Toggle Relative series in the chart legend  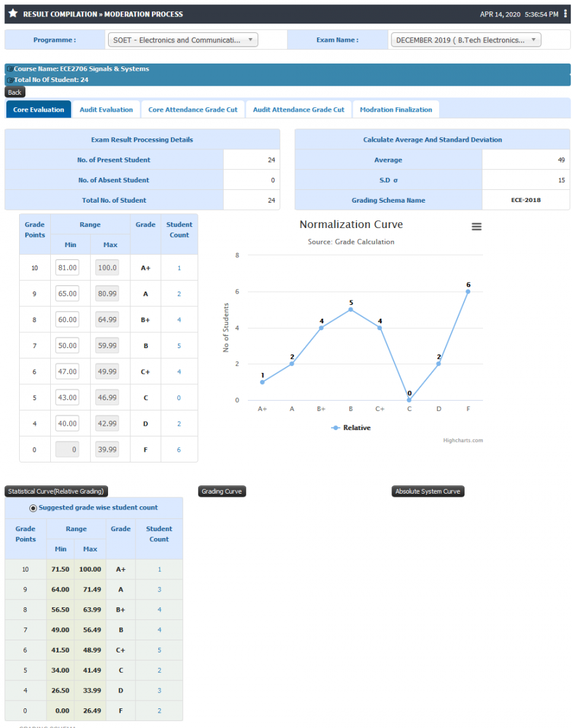(351, 428)
